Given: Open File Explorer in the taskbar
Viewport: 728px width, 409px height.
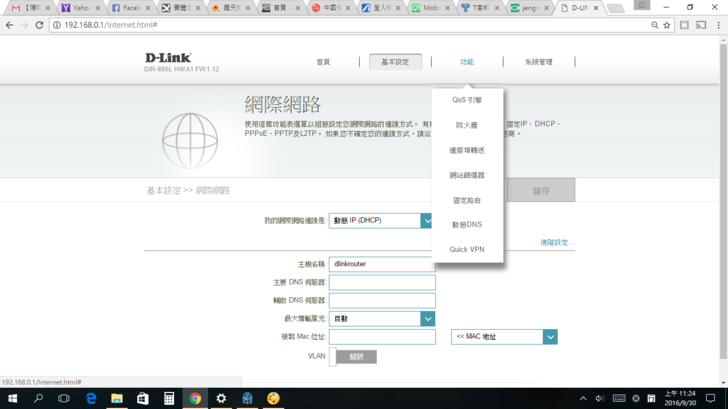Looking at the screenshot, I should point(117,398).
